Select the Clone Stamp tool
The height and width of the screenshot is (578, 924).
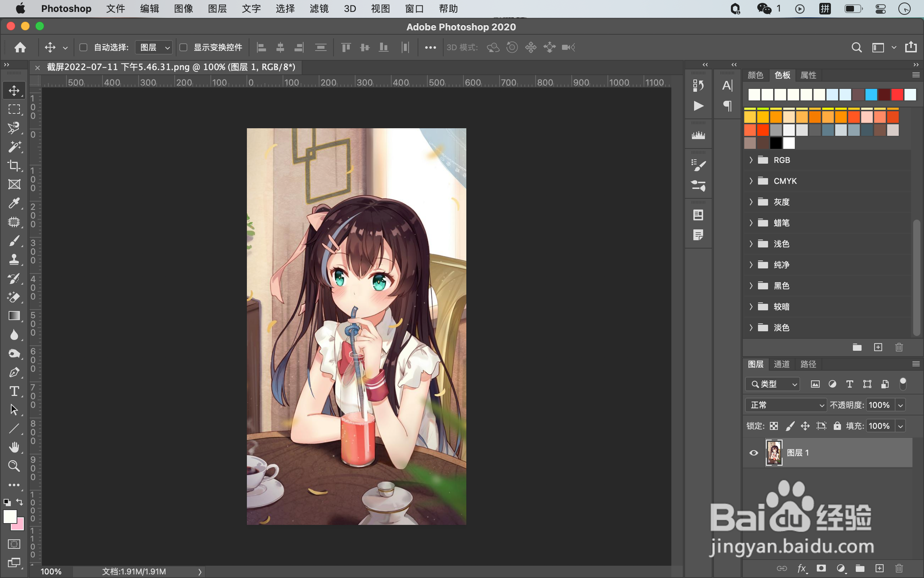(14, 260)
